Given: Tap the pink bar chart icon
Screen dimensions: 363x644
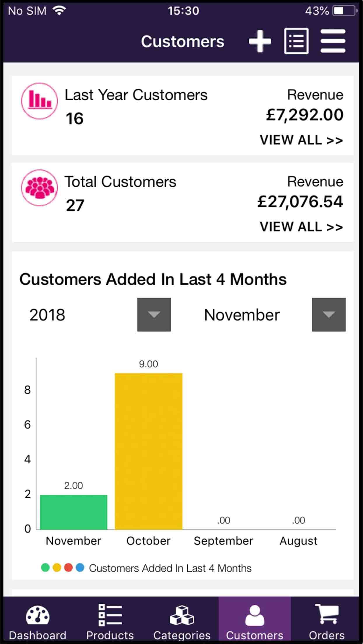Looking at the screenshot, I should pos(39,101).
